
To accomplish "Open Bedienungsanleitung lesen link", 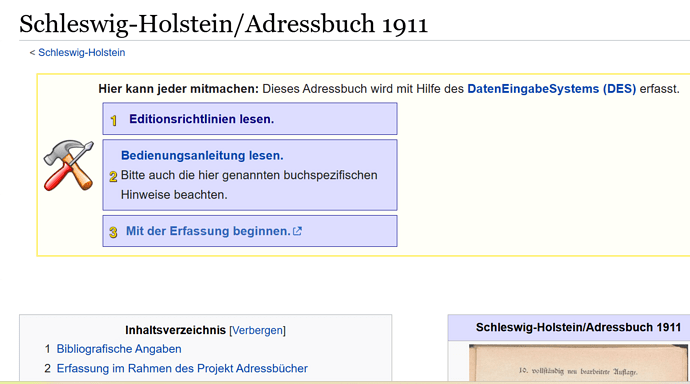I will [x=202, y=156].
